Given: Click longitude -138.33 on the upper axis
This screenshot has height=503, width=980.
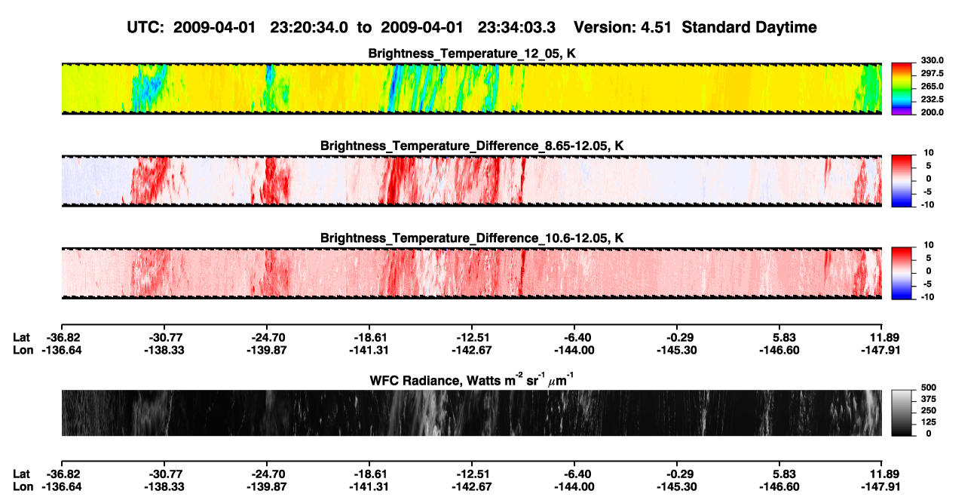Looking at the screenshot, I should (x=164, y=350).
